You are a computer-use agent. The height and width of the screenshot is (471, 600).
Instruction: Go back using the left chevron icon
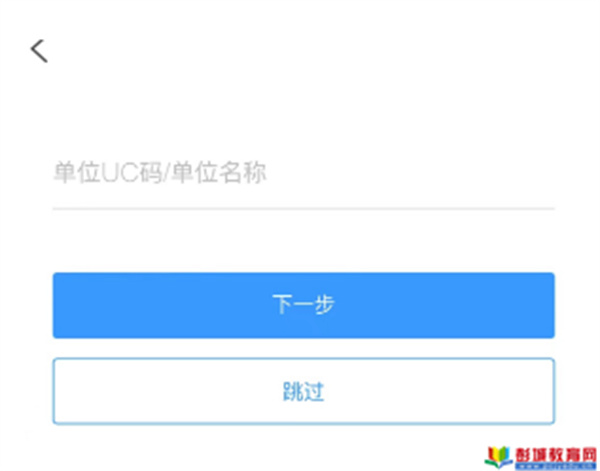[x=39, y=51]
